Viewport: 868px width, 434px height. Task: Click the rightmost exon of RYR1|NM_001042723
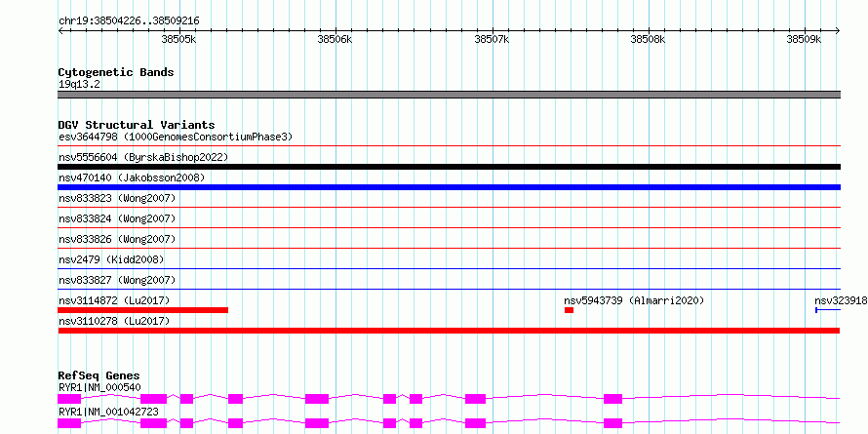(x=612, y=423)
